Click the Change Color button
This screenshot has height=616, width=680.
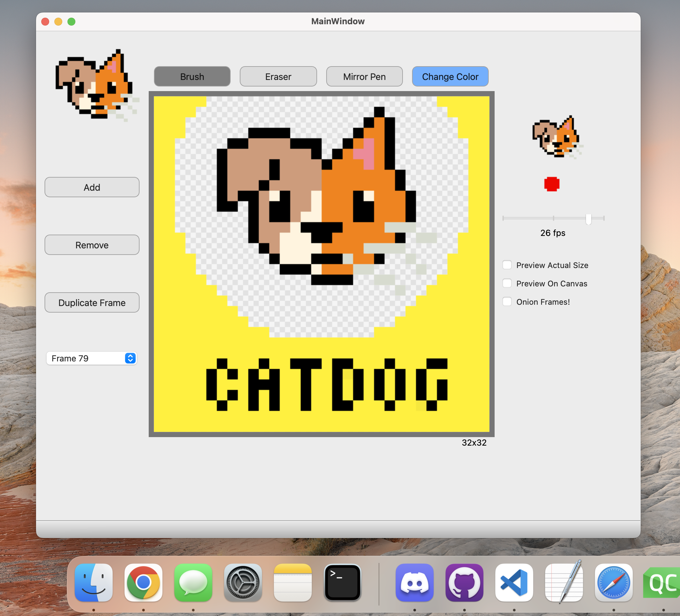(x=450, y=77)
